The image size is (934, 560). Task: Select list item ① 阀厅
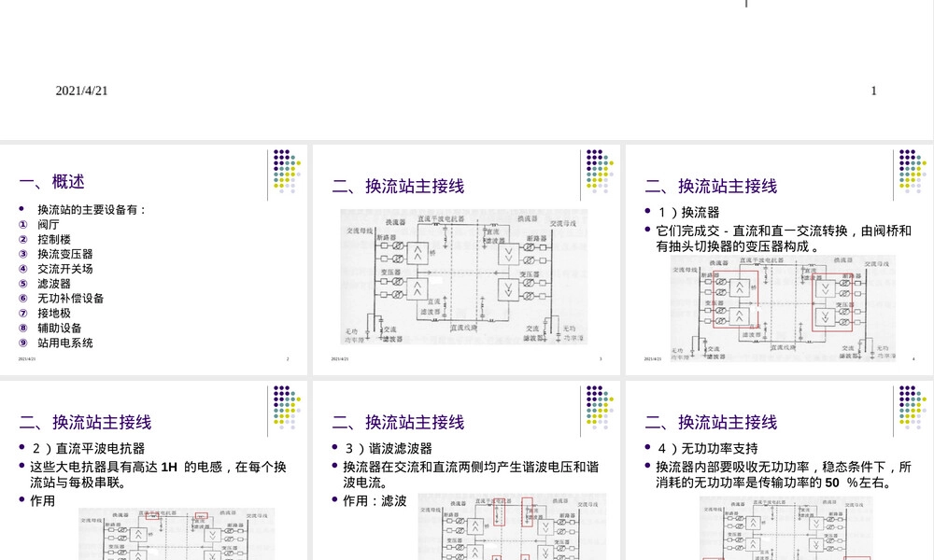click(39, 224)
